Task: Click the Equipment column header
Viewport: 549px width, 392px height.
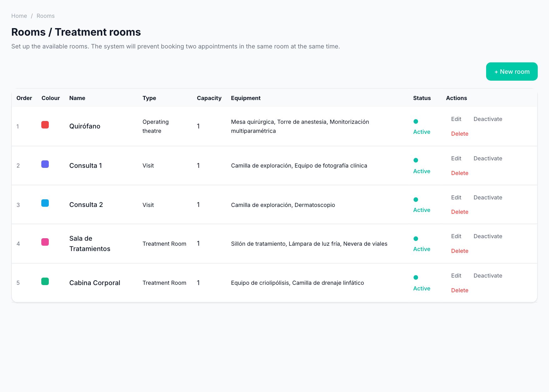Action: point(246,98)
